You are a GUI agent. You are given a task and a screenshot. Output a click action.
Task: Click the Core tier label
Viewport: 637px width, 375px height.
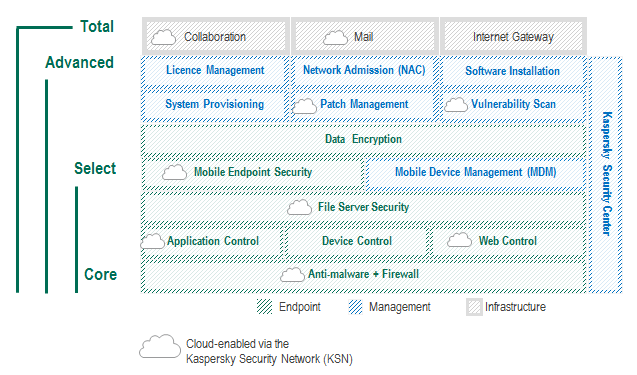click(100, 274)
